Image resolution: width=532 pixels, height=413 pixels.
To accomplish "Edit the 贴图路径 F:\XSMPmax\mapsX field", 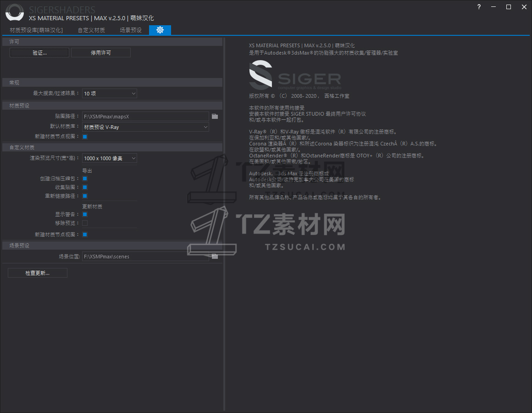I will click(x=145, y=117).
